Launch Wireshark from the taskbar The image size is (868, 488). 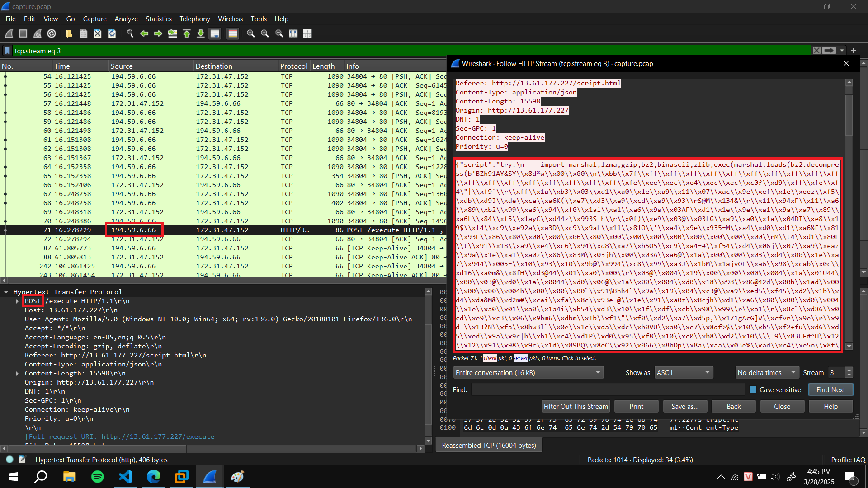point(209,476)
